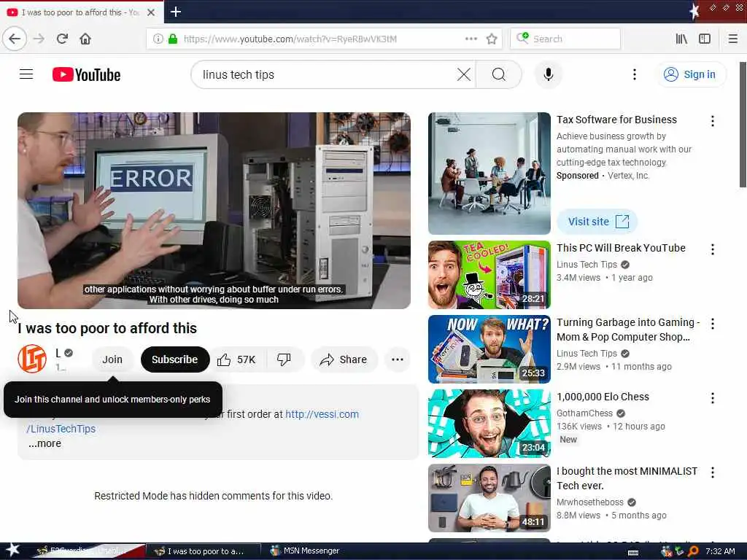Screen dimensions: 747x560
Task: Open options for This PC Will Break YouTube
Action: coord(712,249)
